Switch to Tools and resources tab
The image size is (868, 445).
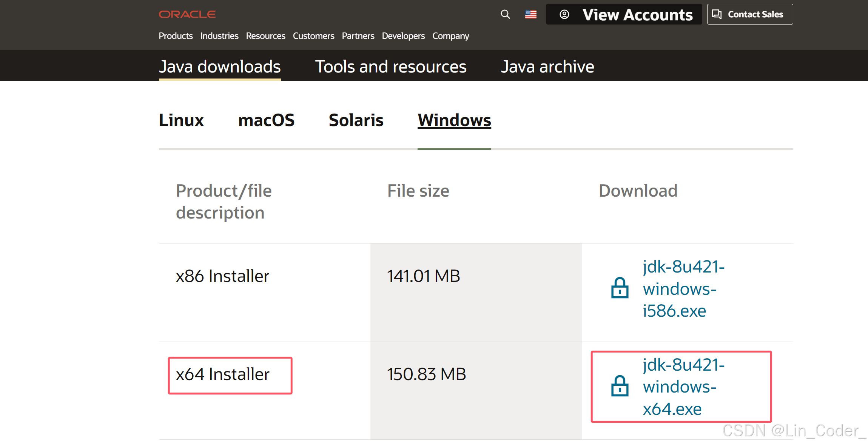(391, 66)
